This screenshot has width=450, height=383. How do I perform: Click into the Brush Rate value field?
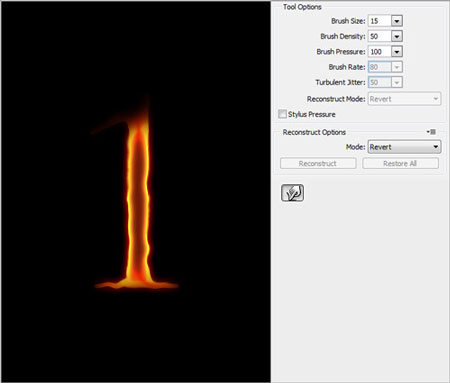pyautogui.click(x=379, y=67)
